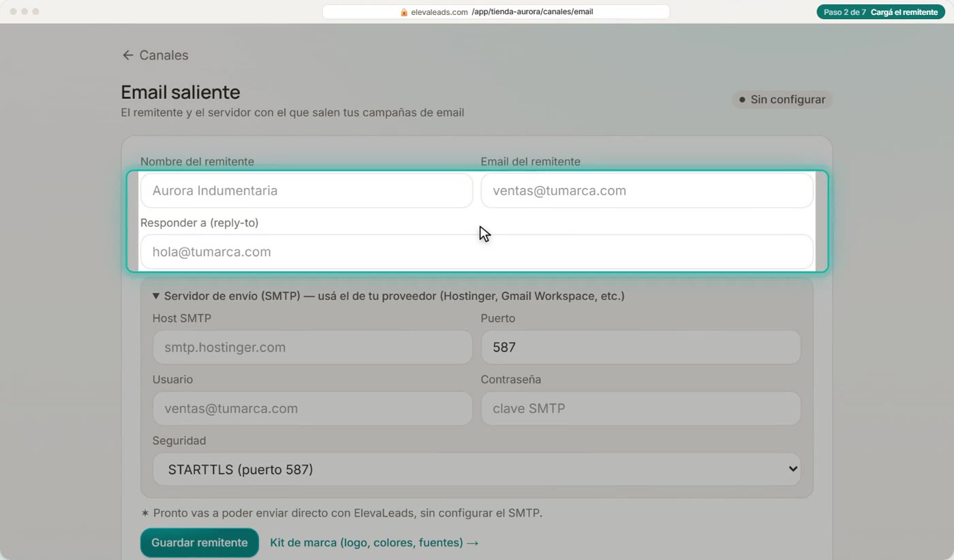Viewport: 954px width, 560px height.
Task: Click the Puerto field showing 587
Action: point(641,347)
